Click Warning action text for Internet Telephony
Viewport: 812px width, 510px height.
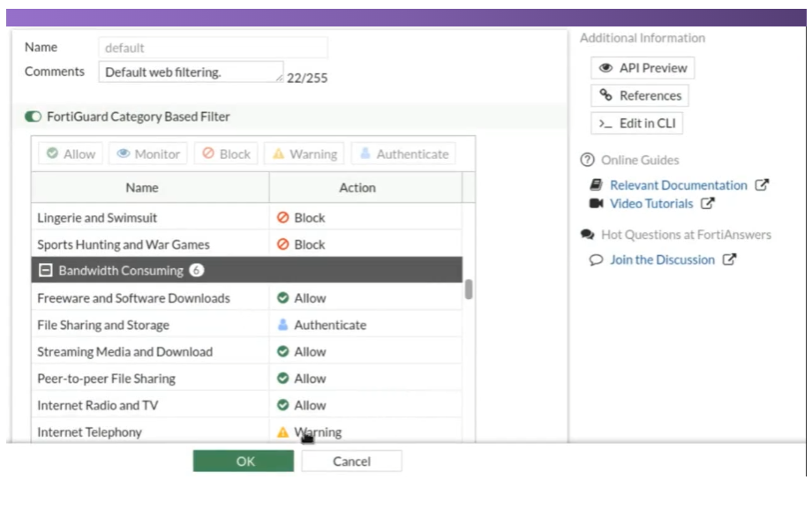coord(318,431)
